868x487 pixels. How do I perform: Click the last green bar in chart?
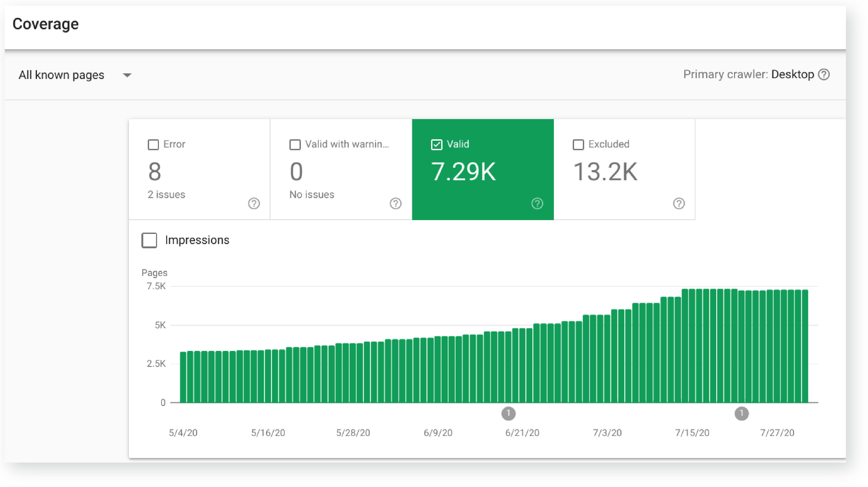coord(805,347)
